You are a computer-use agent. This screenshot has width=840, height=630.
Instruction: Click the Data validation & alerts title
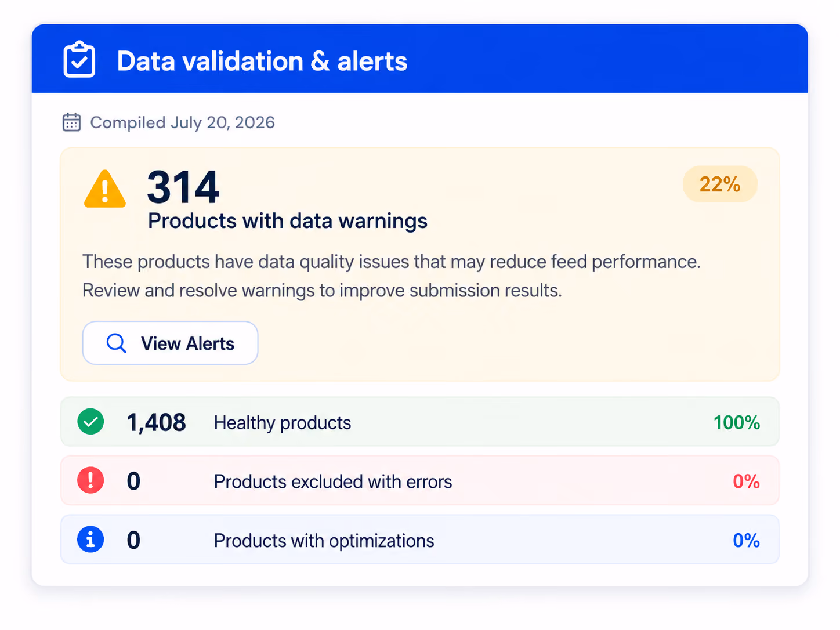(x=262, y=61)
